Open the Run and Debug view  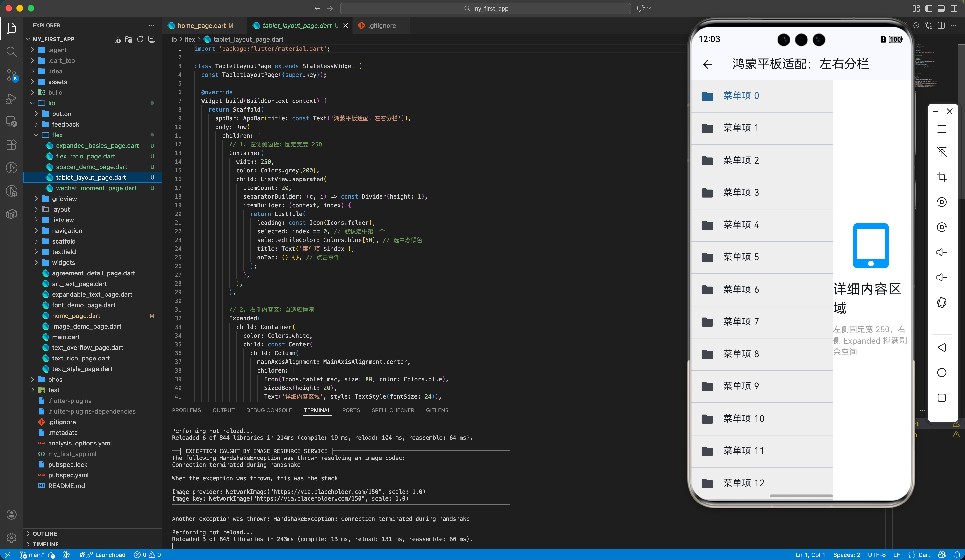click(x=12, y=98)
